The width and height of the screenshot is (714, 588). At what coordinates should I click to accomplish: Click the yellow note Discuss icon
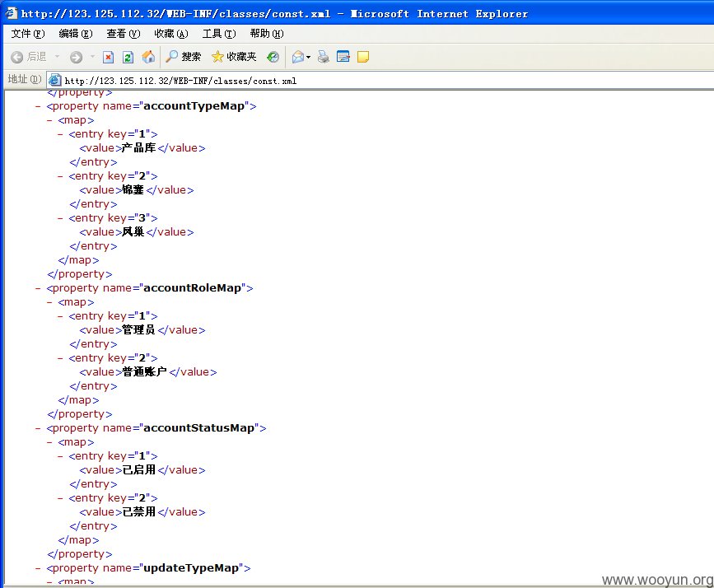[363, 57]
